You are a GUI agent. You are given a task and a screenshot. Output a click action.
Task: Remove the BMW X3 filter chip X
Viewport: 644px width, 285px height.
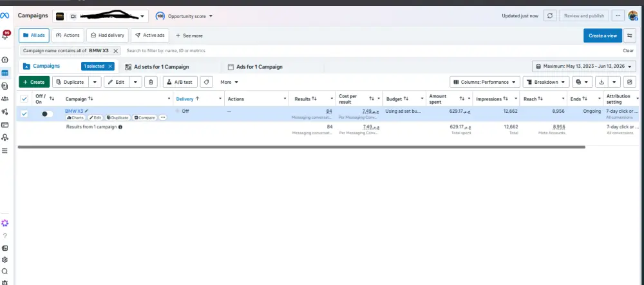115,50
